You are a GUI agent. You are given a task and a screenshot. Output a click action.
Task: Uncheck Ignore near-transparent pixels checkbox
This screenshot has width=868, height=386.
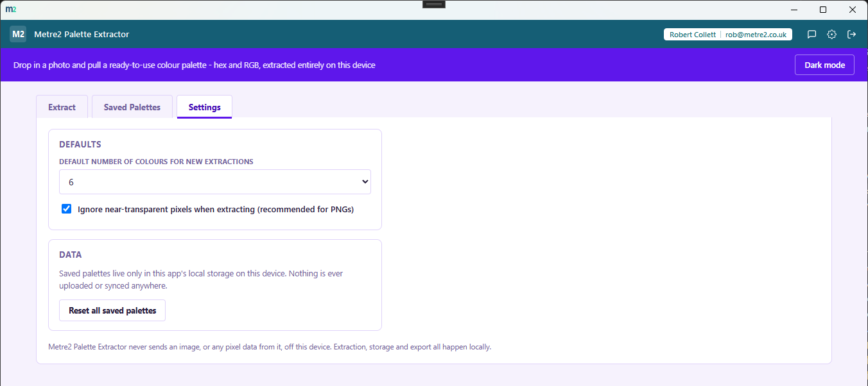tap(66, 208)
